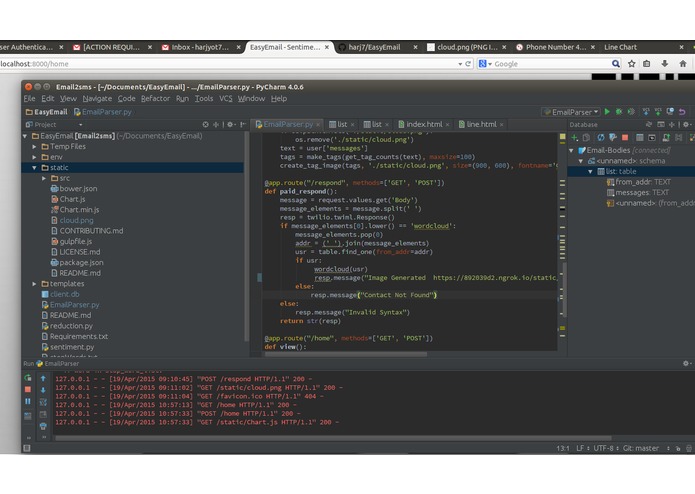
Task: Go to the browser home page icon
Action: coord(683,64)
